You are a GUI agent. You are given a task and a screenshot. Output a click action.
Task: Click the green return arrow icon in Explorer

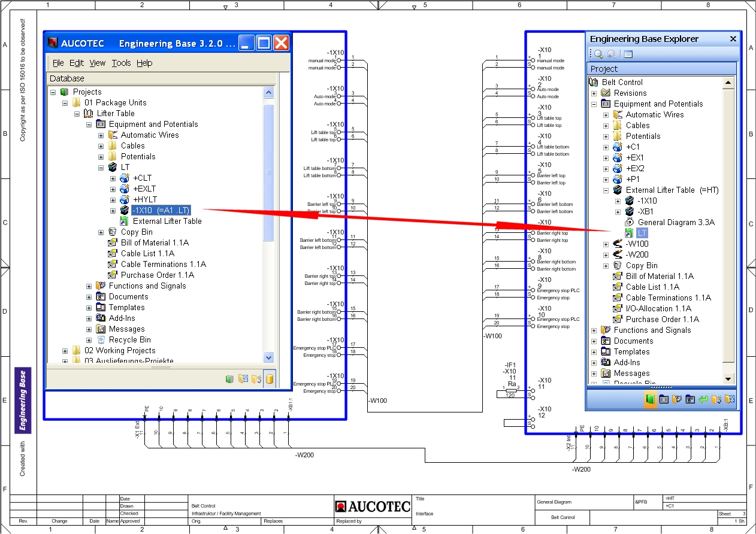pos(703,399)
